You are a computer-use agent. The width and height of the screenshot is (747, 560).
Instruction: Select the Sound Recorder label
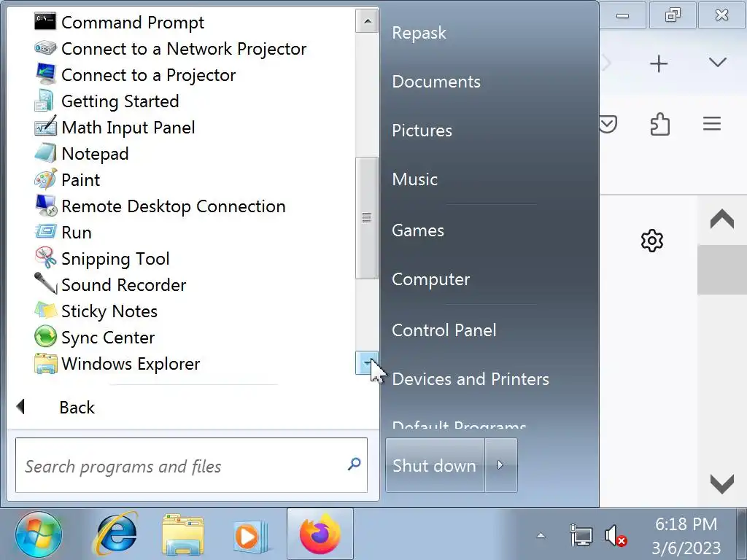124,285
